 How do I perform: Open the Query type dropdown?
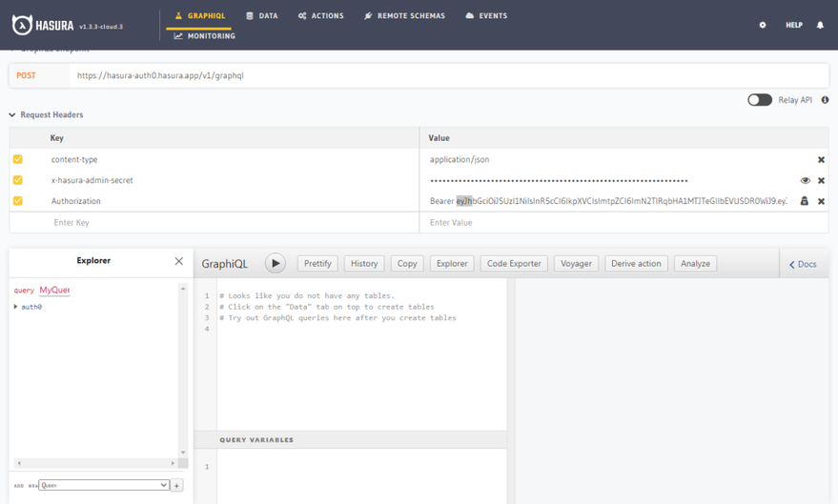tap(104, 485)
